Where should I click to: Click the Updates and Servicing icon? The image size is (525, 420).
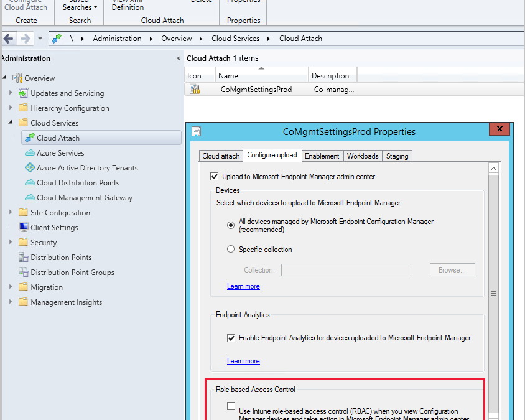pos(23,93)
